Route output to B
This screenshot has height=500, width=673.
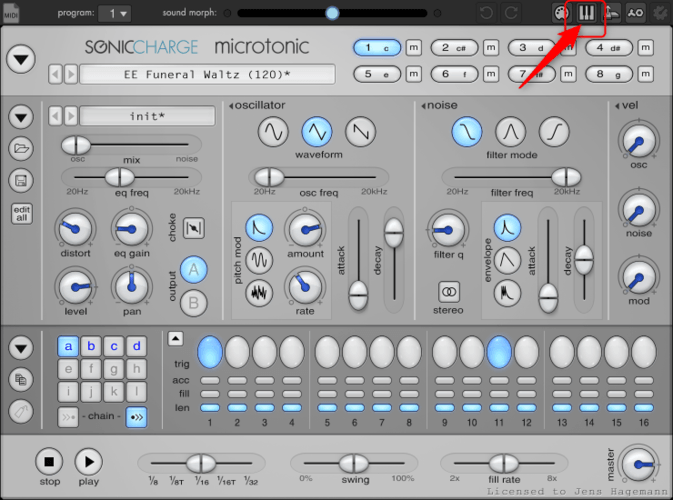point(194,303)
